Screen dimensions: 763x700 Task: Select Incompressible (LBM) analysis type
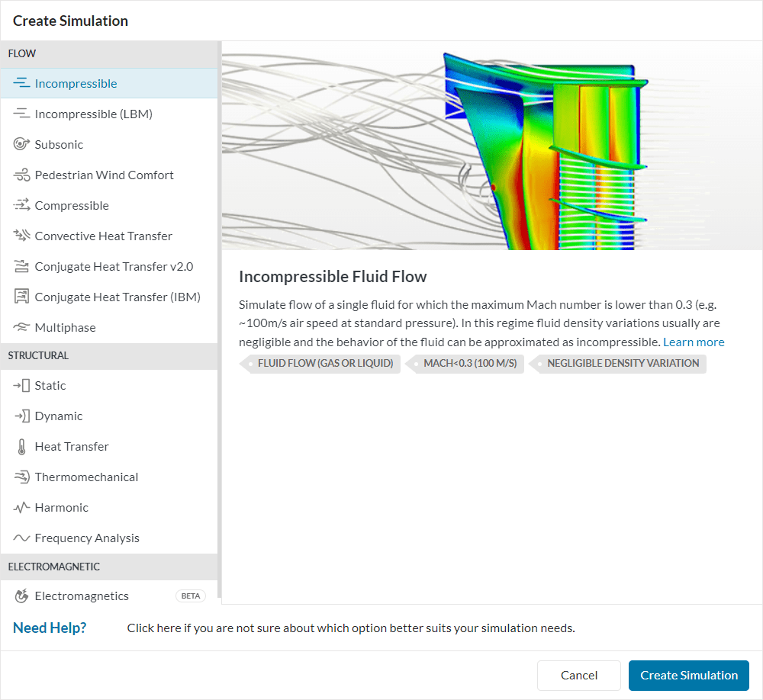[93, 114]
